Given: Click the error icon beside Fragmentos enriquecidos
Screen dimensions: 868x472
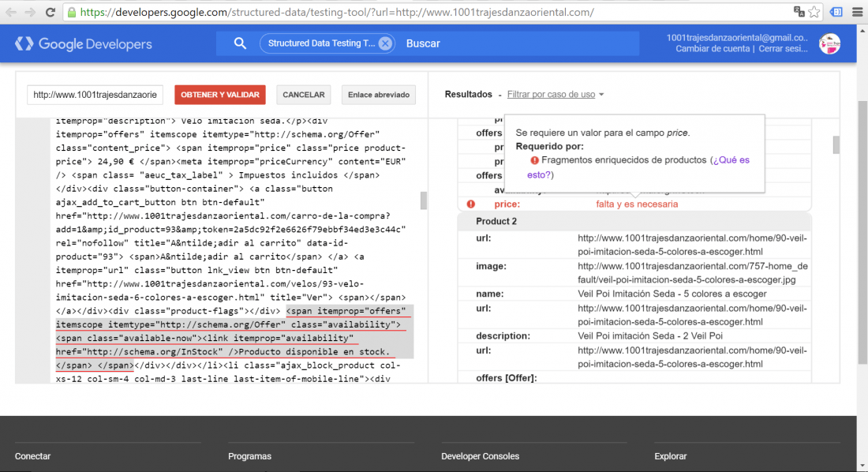Looking at the screenshot, I should pyautogui.click(x=534, y=160).
